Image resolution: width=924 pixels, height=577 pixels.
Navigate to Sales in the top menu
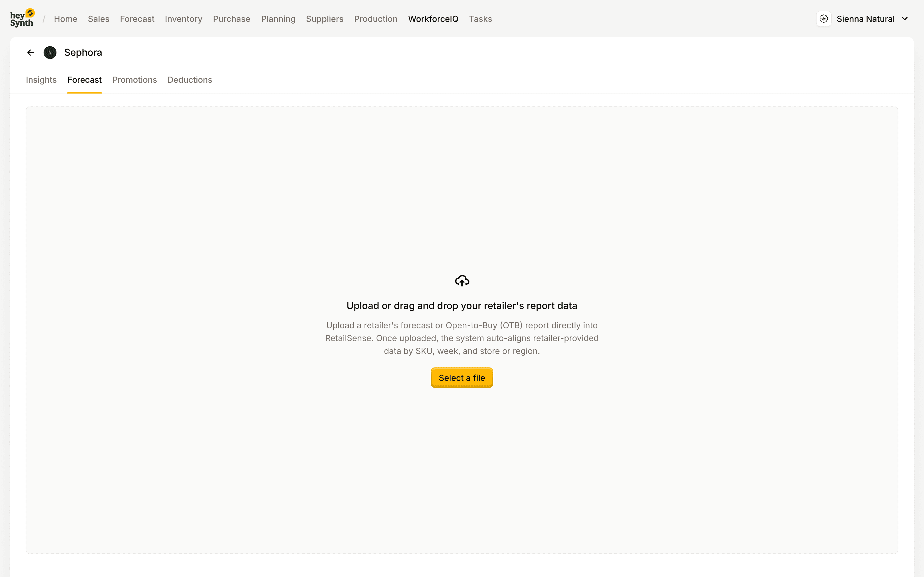pos(98,19)
